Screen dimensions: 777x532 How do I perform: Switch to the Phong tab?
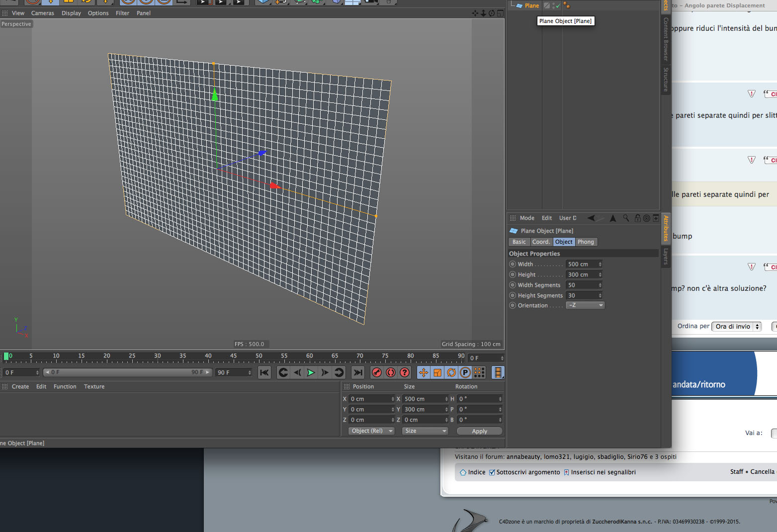586,242
